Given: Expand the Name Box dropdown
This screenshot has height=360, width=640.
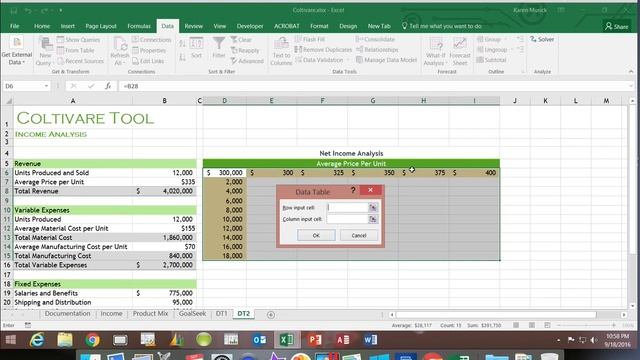Looking at the screenshot, I should [46, 86].
